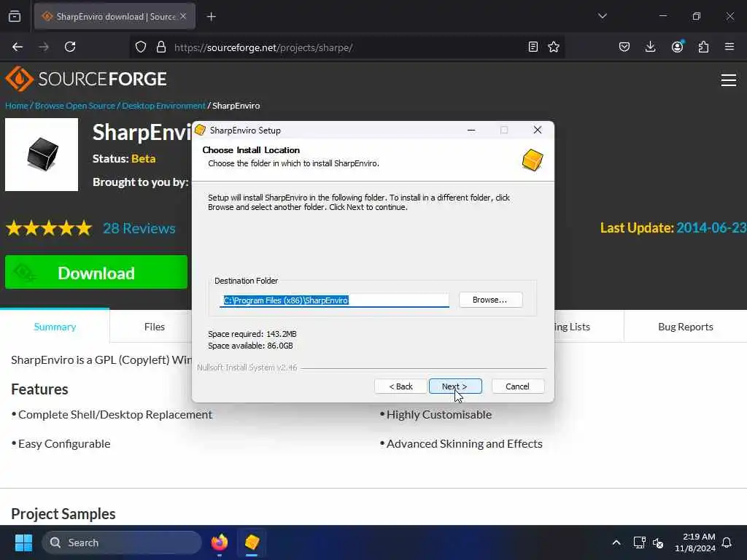Open the SourceForge hamburger menu
This screenshot has height=560, width=747.
click(729, 80)
